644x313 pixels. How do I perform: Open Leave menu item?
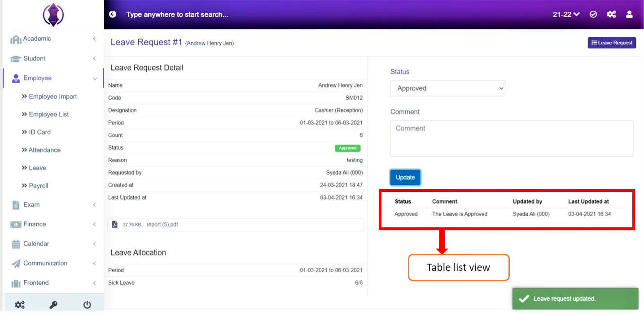(x=34, y=168)
